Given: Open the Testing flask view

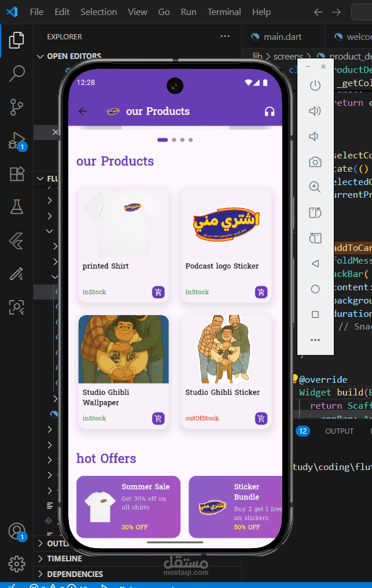Looking at the screenshot, I should 17,206.
